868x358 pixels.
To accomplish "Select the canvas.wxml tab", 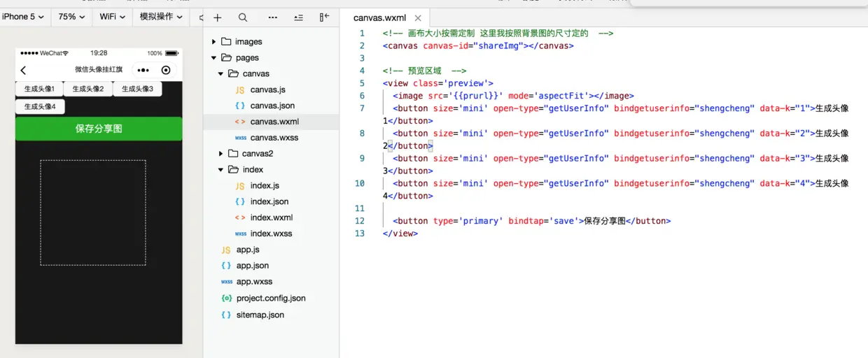I will pos(379,18).
